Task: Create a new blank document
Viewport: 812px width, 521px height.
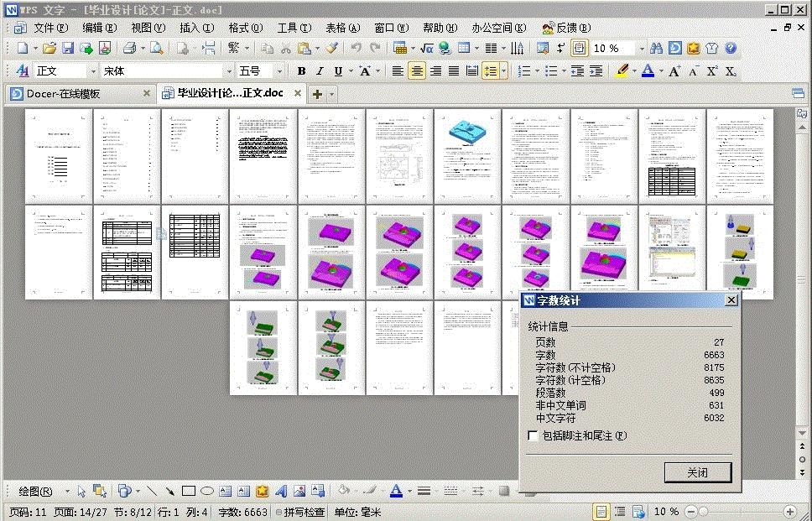Action: coord(23,48)
